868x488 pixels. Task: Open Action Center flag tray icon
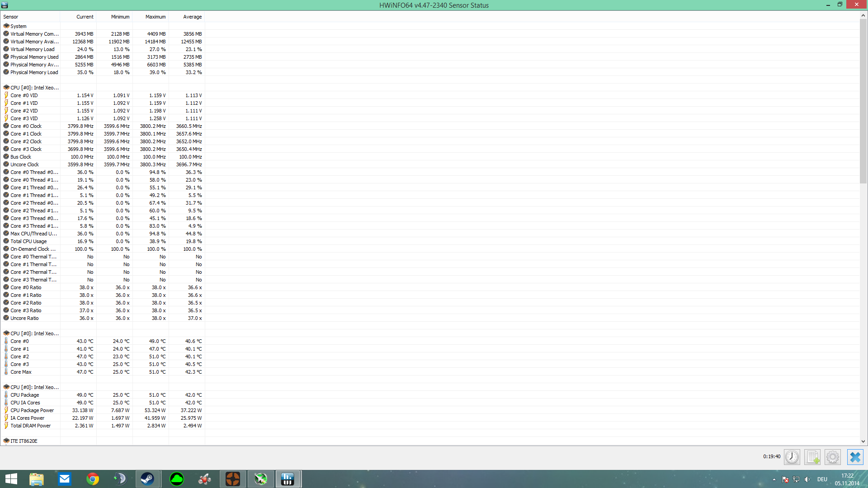point(785,479)
